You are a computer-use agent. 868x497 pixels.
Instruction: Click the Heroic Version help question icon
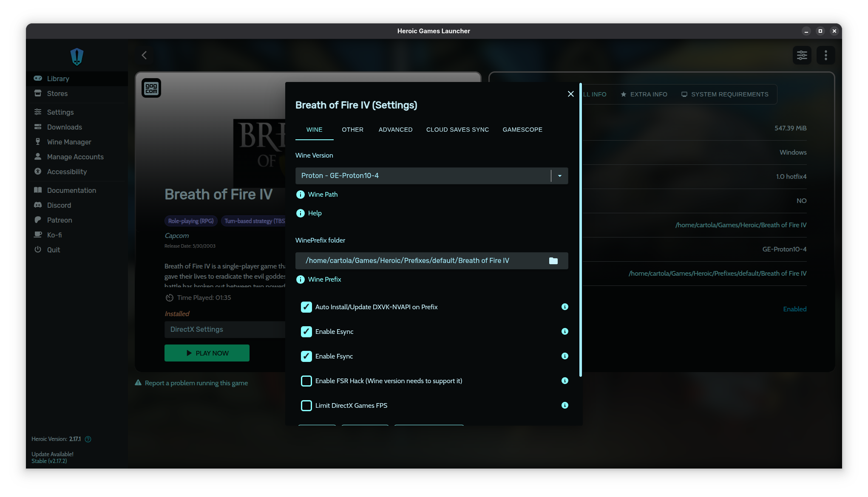click(88, 439)
